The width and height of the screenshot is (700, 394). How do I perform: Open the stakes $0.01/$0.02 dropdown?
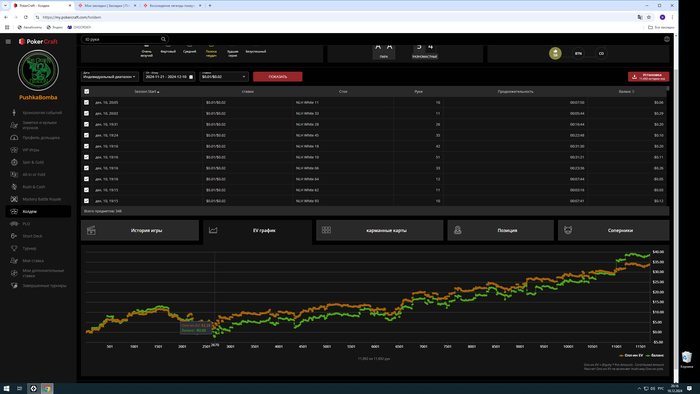(224, 76)
